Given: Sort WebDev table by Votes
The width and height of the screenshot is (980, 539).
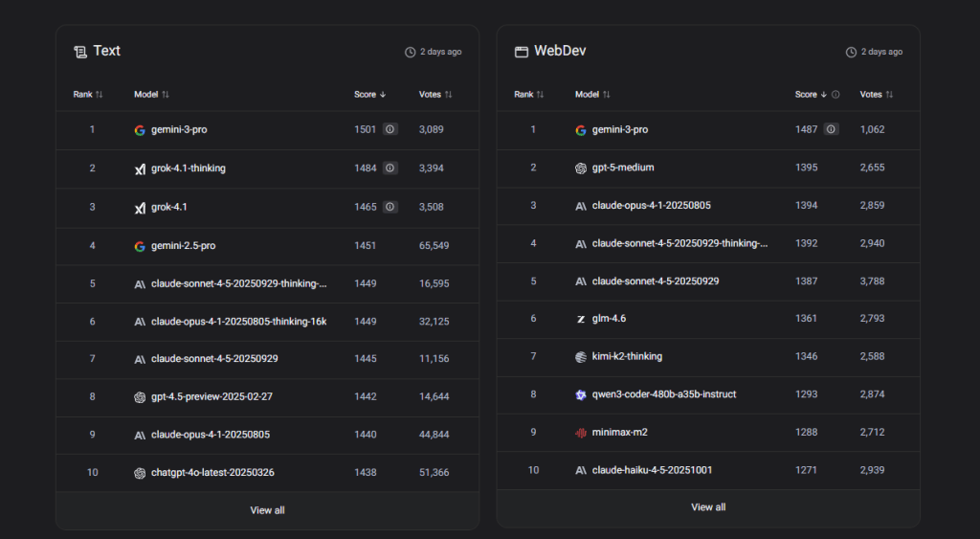Looking at the screenshot, I should (x=877, y=95).
